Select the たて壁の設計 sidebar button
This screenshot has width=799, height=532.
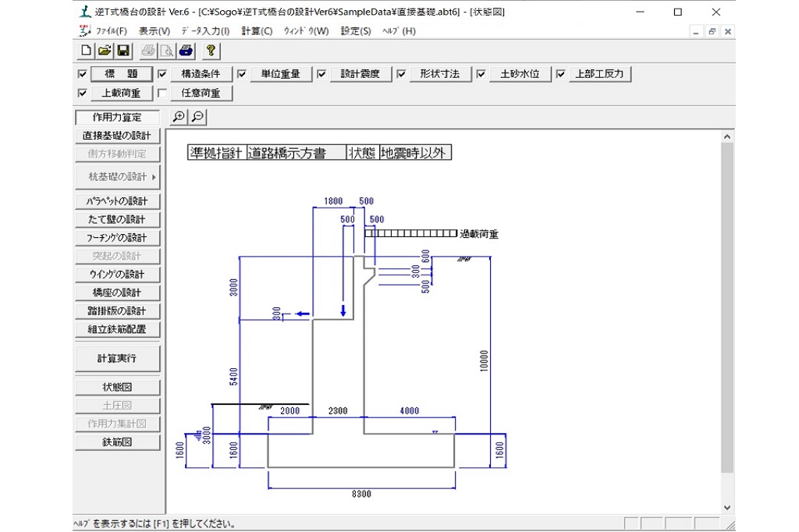coord(117,219)
